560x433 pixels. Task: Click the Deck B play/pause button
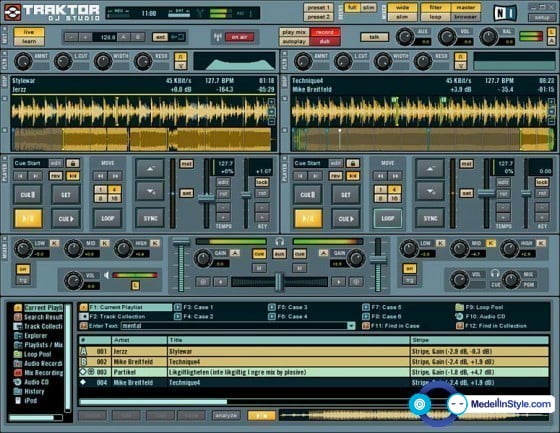pyautogui.click(x=308, y=218)
